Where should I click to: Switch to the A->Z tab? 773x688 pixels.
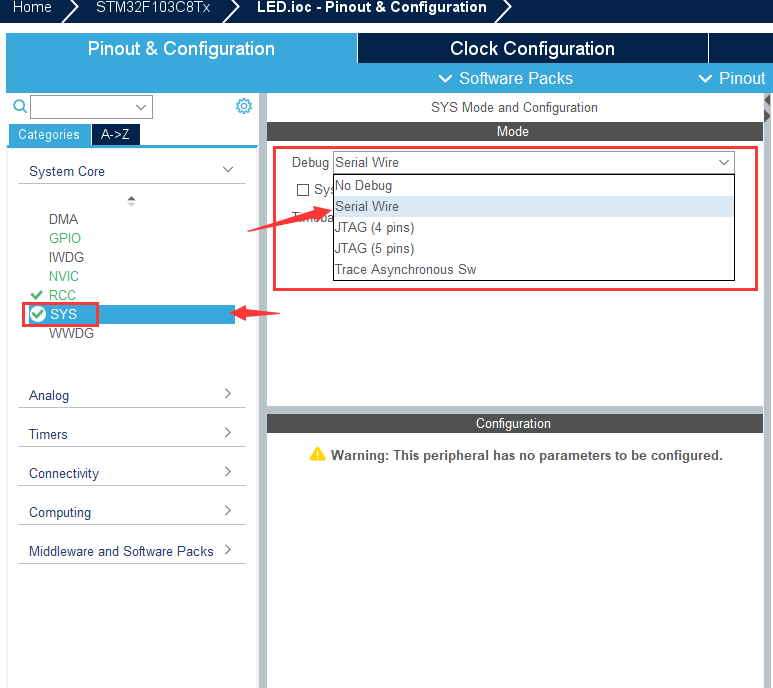tap(115, 134)
